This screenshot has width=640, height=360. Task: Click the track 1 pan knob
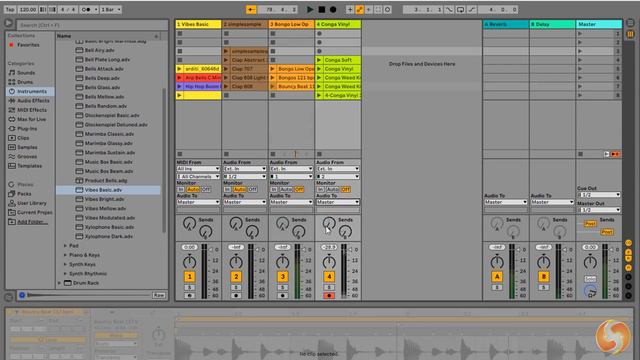click(189, 262)
